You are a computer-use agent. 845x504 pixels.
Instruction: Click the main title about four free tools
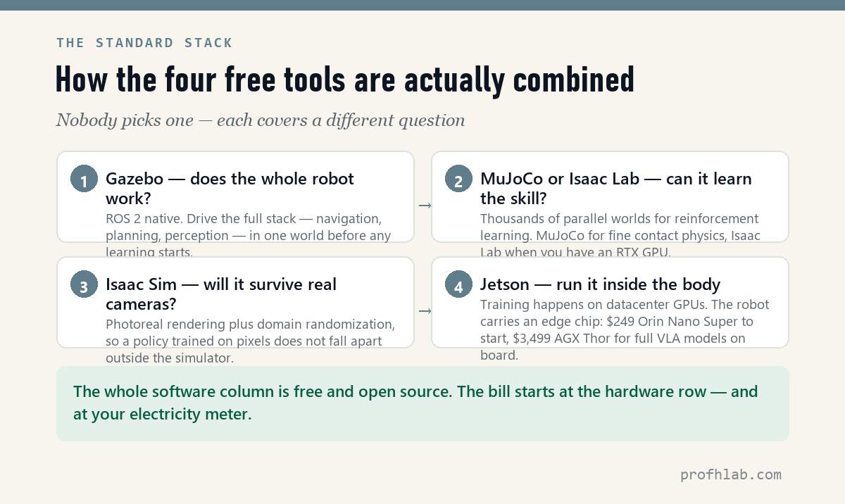pos(345,80)
